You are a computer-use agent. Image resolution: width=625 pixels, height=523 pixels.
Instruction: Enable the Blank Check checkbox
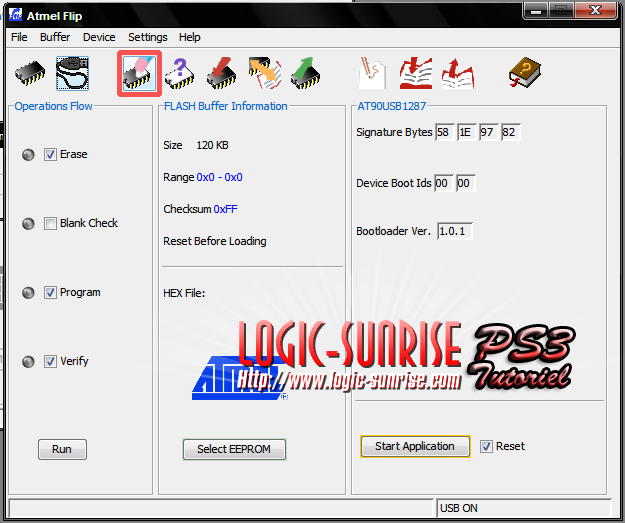tap(50, 224)
